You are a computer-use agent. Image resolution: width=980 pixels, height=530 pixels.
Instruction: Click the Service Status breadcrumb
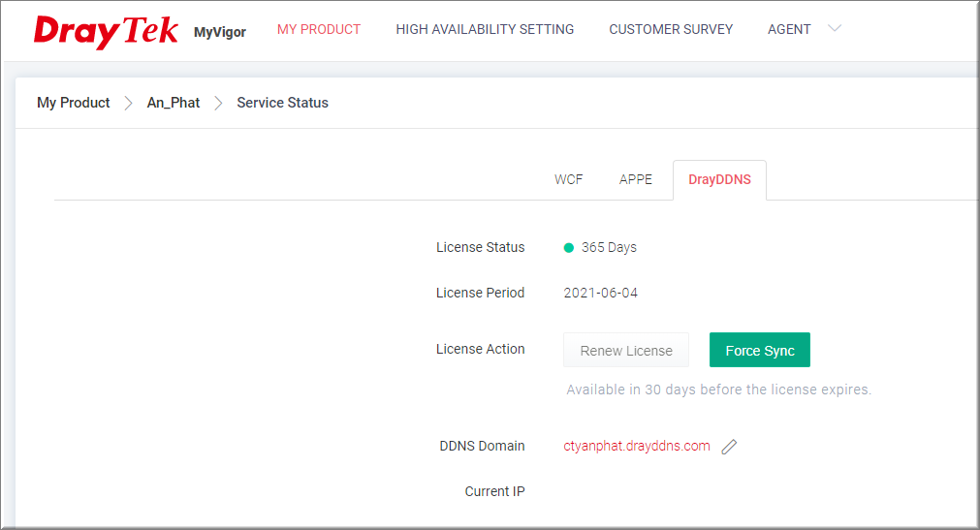282,103
